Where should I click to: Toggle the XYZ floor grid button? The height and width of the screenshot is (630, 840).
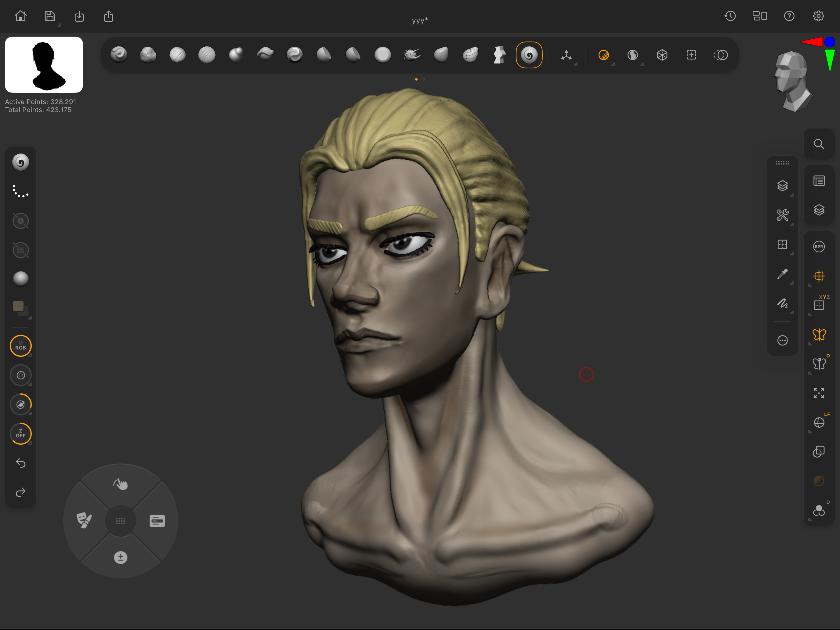(x=820, y=304)
